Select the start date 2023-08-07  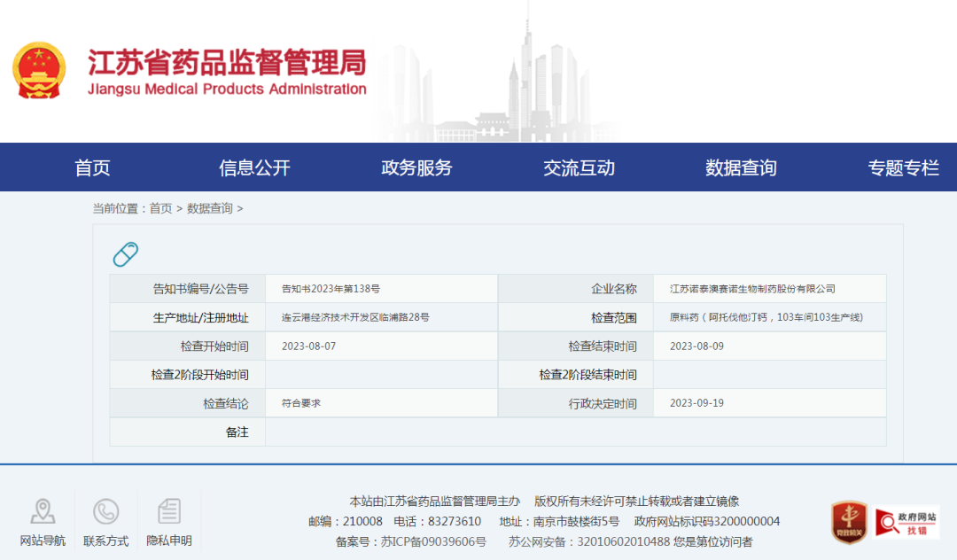[x=309, y=346]
